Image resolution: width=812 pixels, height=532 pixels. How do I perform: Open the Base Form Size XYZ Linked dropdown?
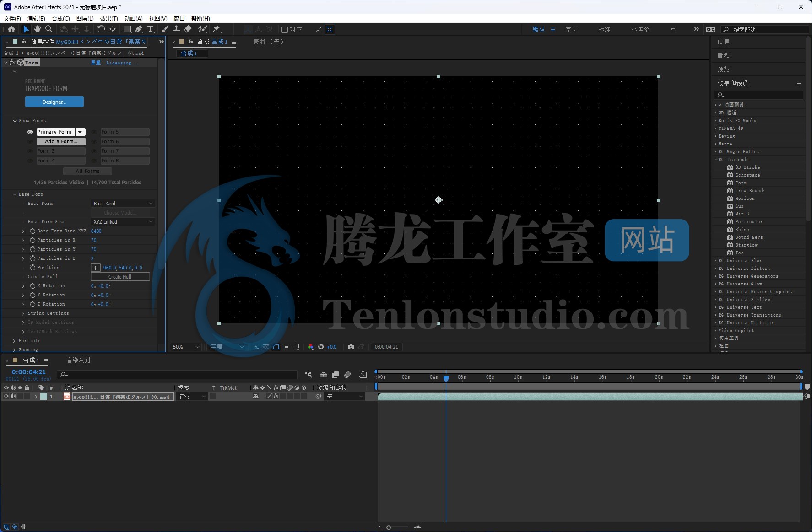(x=123, y=222)
